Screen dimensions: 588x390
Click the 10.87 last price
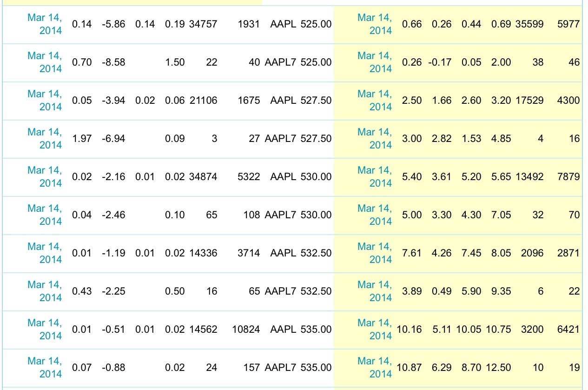[410, 368]
